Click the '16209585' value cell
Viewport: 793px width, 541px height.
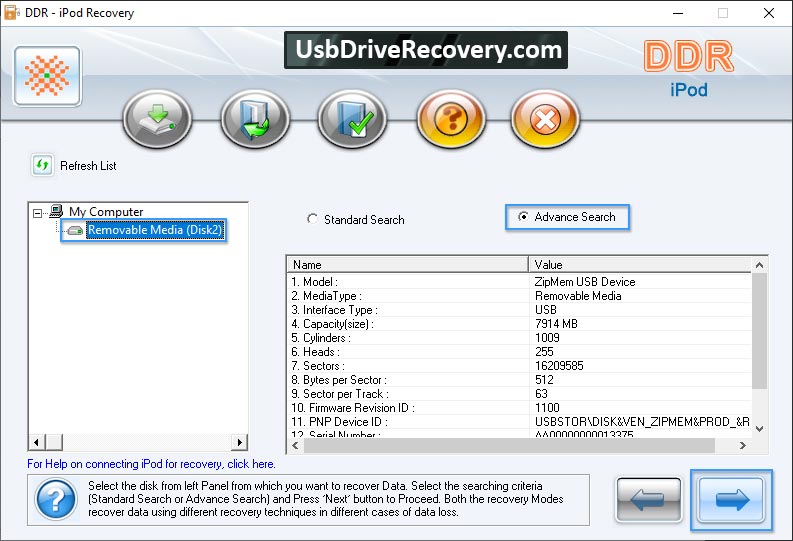coord(559,366)
